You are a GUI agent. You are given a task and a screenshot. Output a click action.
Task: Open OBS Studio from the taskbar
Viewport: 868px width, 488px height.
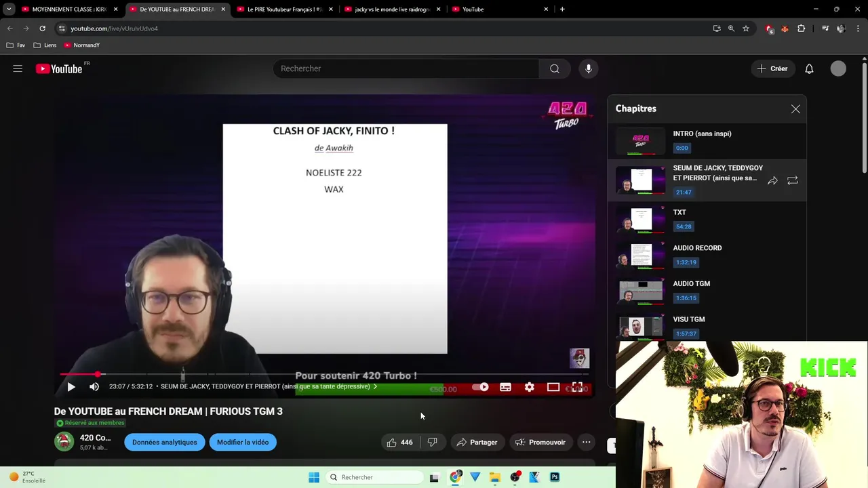click(515, 477)
